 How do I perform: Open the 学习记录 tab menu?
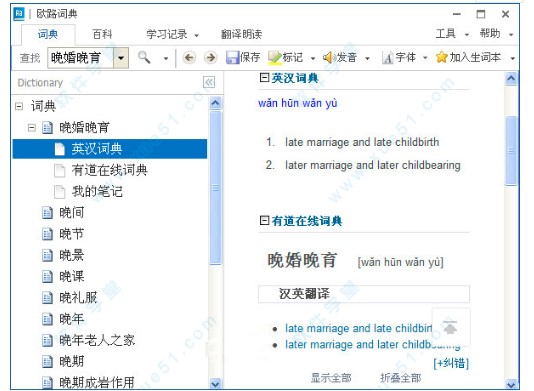[x=172, y=34]
